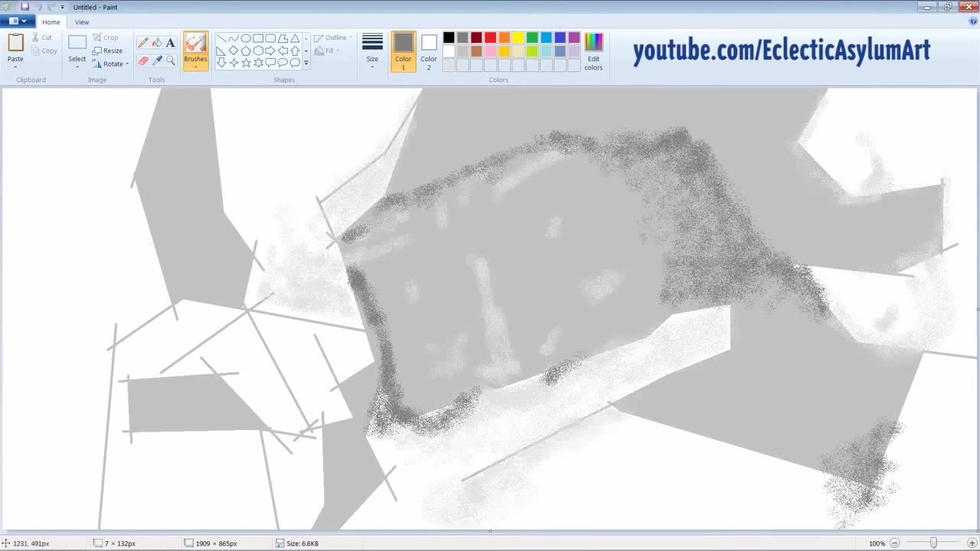The height and width of the screenshot is (551, 980).
Task: Activate the Color picker eyedropper
Action: 157,60
